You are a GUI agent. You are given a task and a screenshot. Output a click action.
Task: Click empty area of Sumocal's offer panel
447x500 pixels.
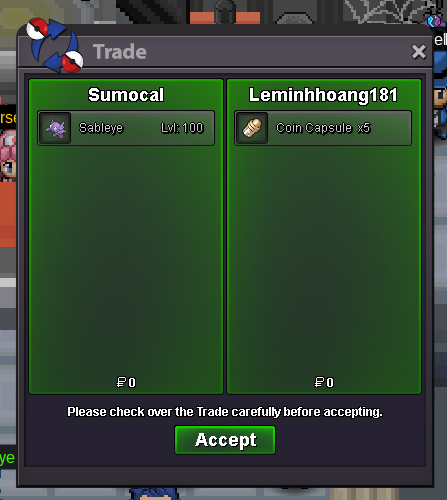tap(126, 260)
